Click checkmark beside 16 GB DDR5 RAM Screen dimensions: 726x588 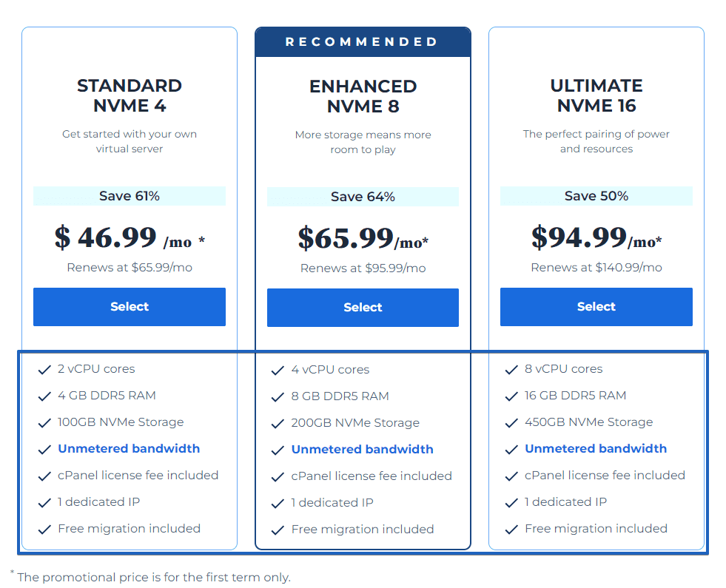[511, 396]
